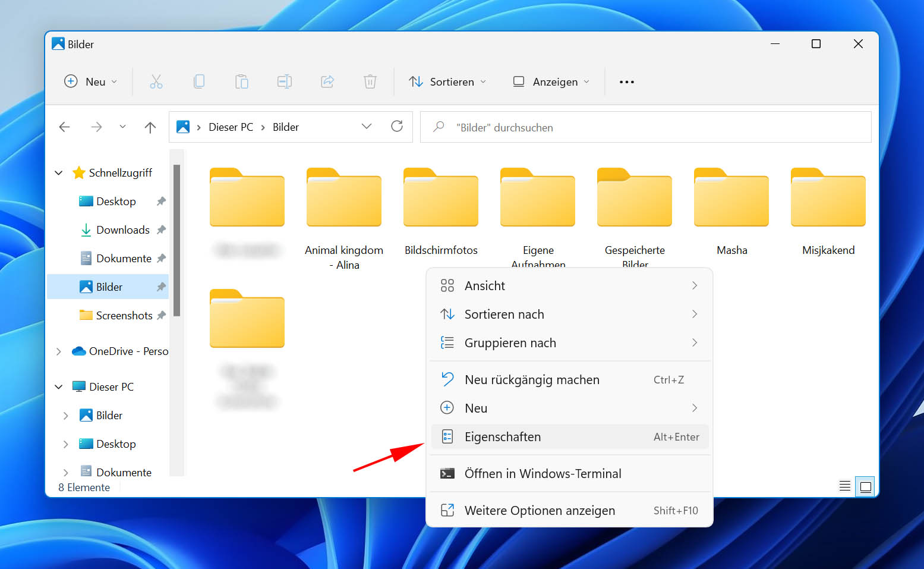Screen dimensions: 924x569
Task: Switch to large thumbnails view icon
Action: [x=865, y=486]
